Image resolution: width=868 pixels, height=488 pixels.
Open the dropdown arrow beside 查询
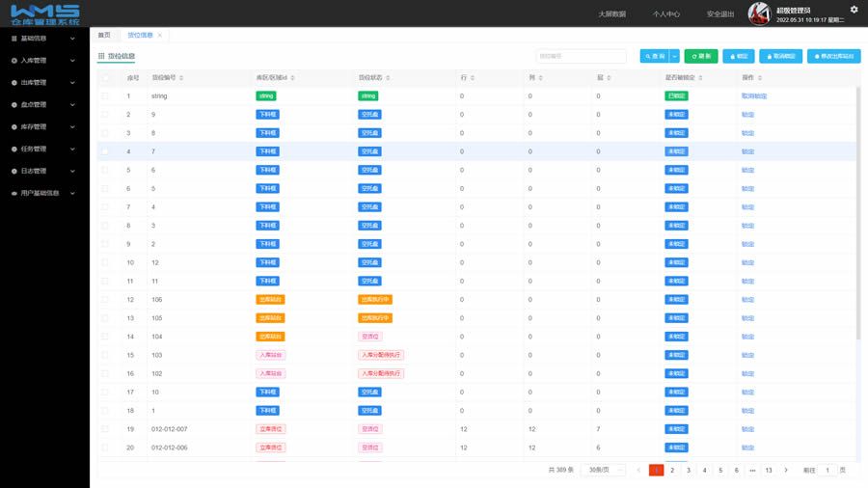675,56
